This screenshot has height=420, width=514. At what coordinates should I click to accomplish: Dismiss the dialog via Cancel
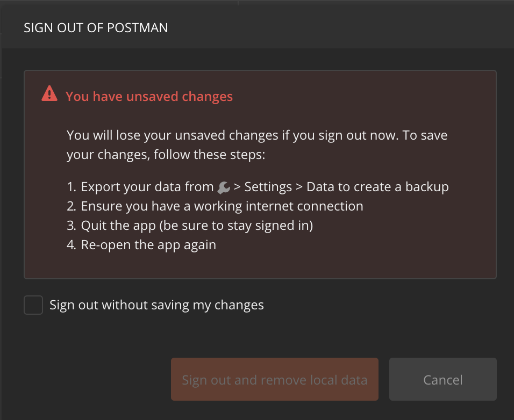(x=442, y=379)
